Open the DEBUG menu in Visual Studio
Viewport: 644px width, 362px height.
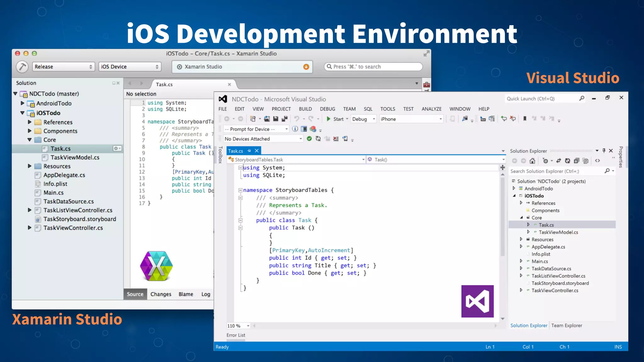tap(327, 109)
